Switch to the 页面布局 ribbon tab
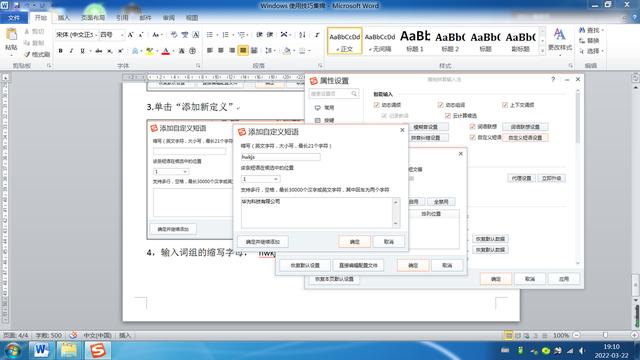 (x=93, y=18)
